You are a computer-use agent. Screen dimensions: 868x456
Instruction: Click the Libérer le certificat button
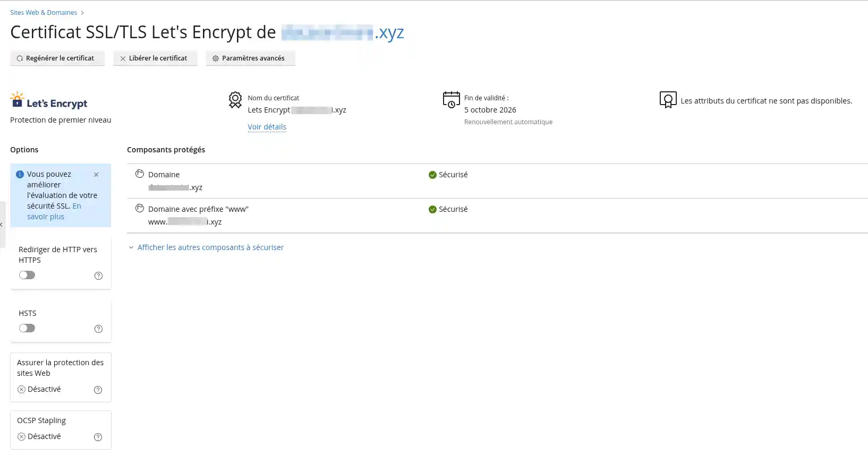(155, 58)
